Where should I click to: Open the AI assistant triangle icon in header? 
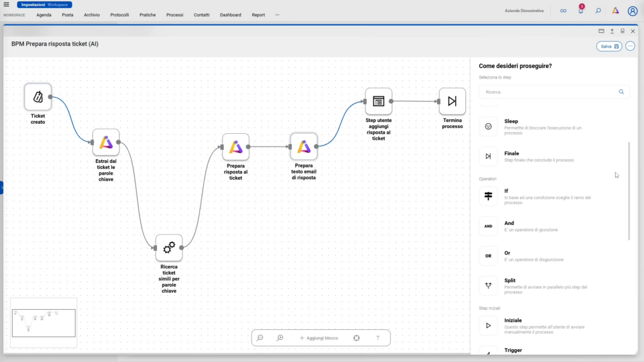tap(615, 11)
